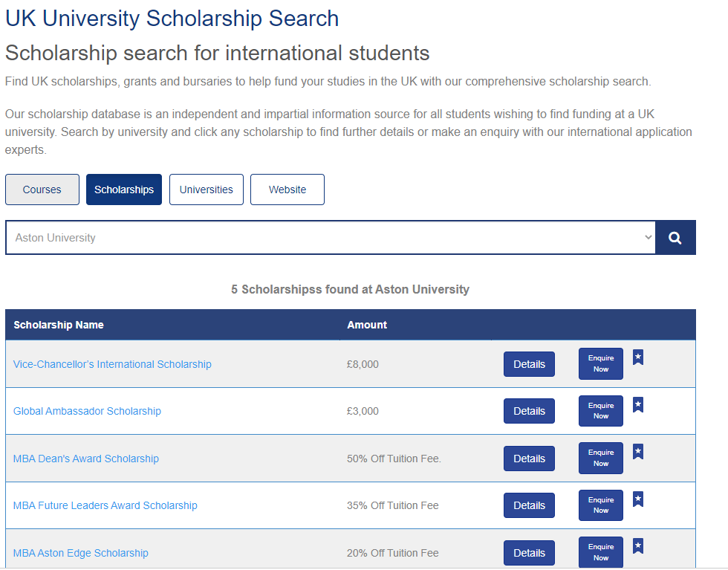Image resolution: width=728 pixels, height=570 pixels.
Task: Switch to the Courses tab
Action: coord(42,190)
